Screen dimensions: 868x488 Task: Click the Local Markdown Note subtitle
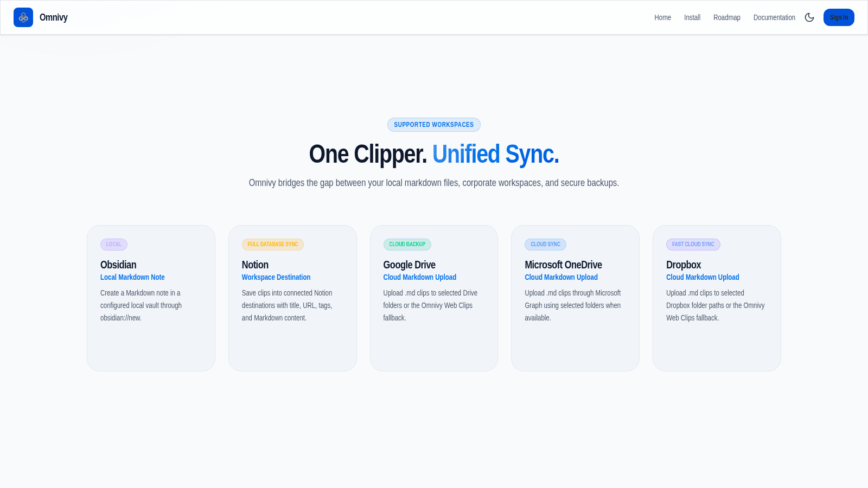(x=132, y=277)
